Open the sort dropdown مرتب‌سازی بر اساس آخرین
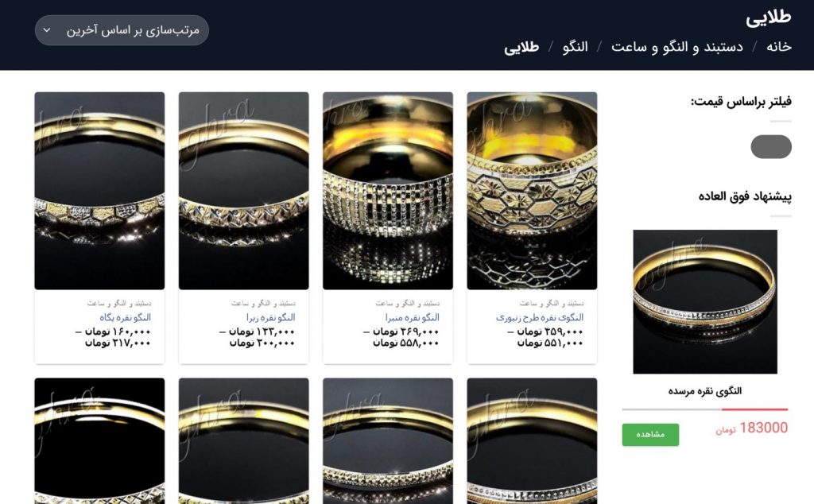814x504 pixels. pyautogui.click(x=122, y=30)
